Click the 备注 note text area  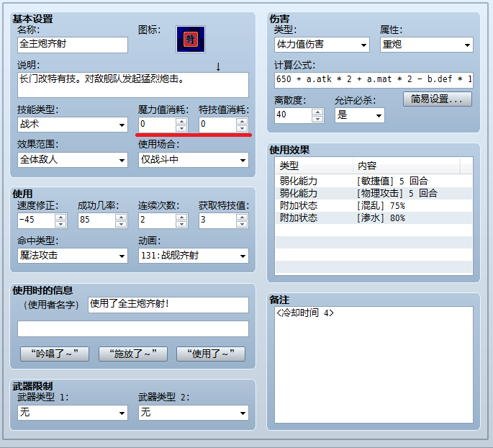tap(374, 364)
